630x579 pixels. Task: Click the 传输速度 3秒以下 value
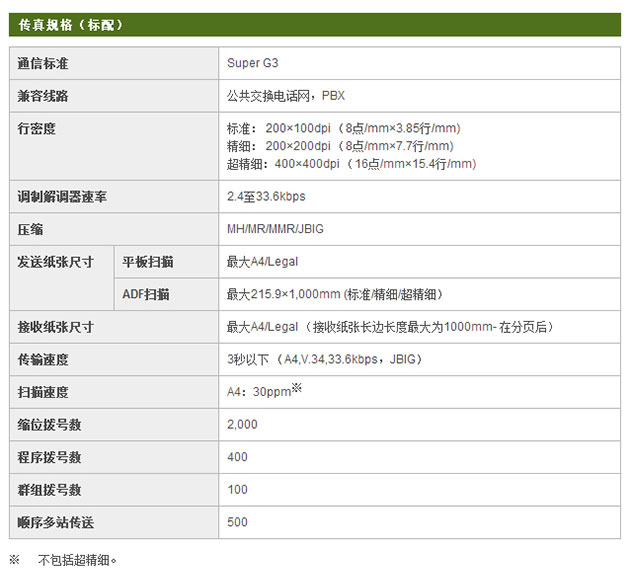324,359
